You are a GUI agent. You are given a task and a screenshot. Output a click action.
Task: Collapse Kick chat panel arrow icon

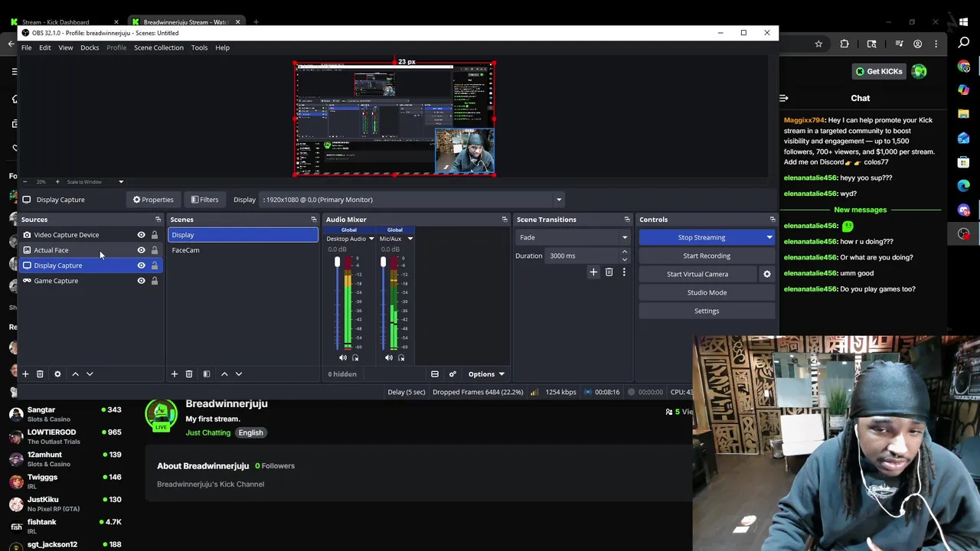pos(784,98)
